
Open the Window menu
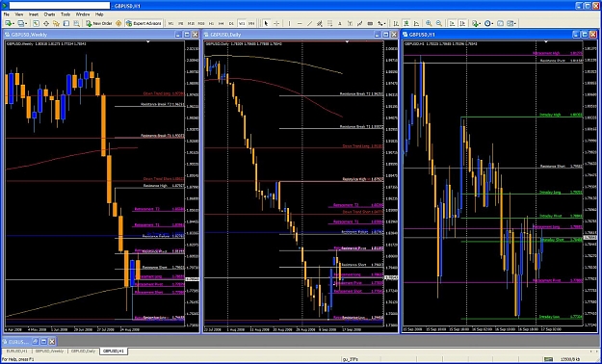coord(83,14)
